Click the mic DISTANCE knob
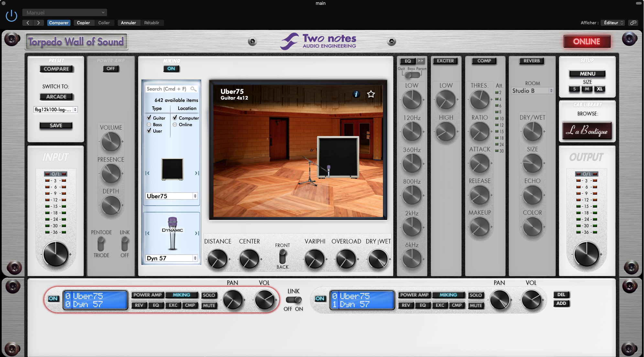The width and height of the screenshot is (644, 357). (217, 259)
